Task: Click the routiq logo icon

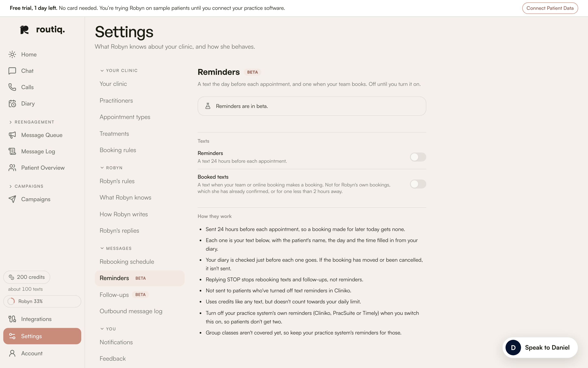Action: click(24, 30)
